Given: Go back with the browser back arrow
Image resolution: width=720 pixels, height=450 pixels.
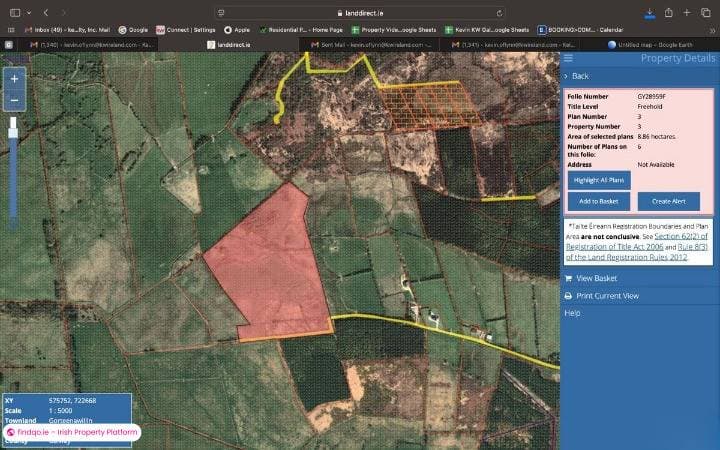Looking at the screenshot, I should (46, 13).
